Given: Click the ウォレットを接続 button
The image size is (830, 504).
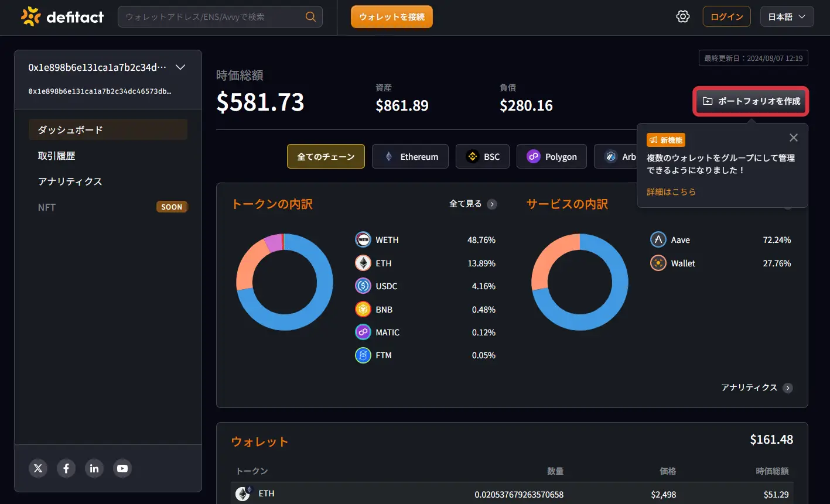Looking at the screenshot, I should [x=392, y=17].
